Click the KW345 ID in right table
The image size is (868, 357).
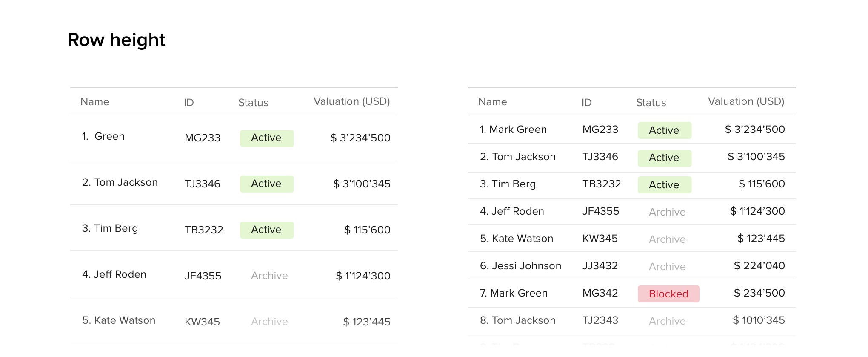(x=600, y=239)
